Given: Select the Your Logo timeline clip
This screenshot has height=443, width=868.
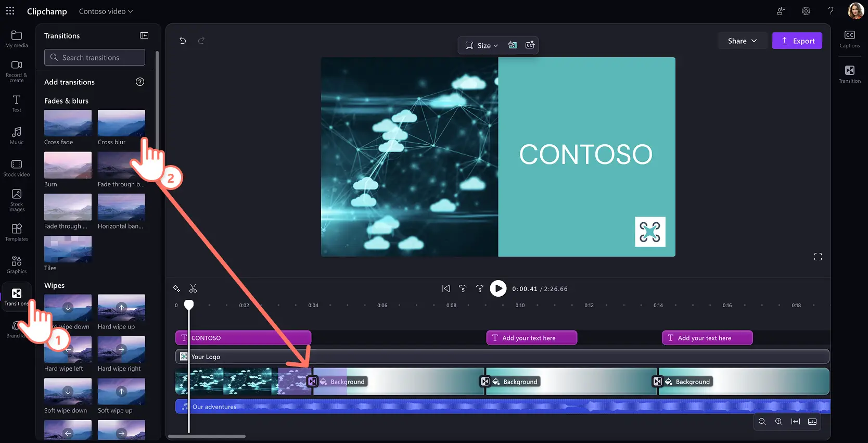Looking at the screenshot, I should (x=502, y=357).
